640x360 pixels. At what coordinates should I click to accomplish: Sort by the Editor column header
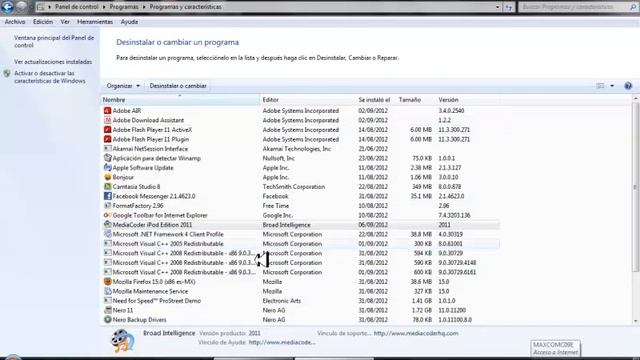tap(308, 100)
